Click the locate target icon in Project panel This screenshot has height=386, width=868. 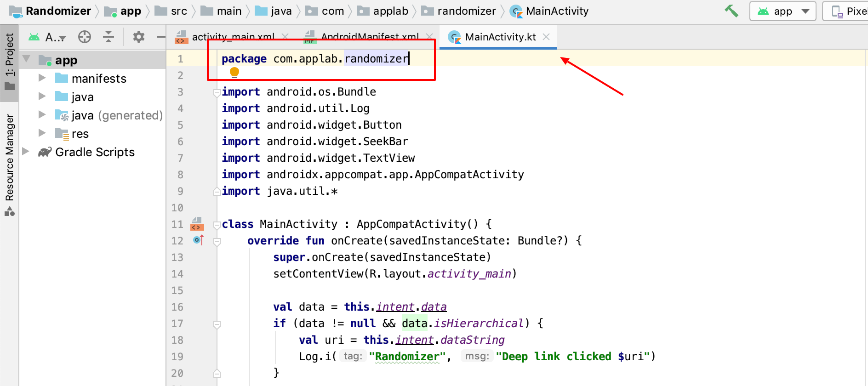pyautogui.click(x=85, y=37)
